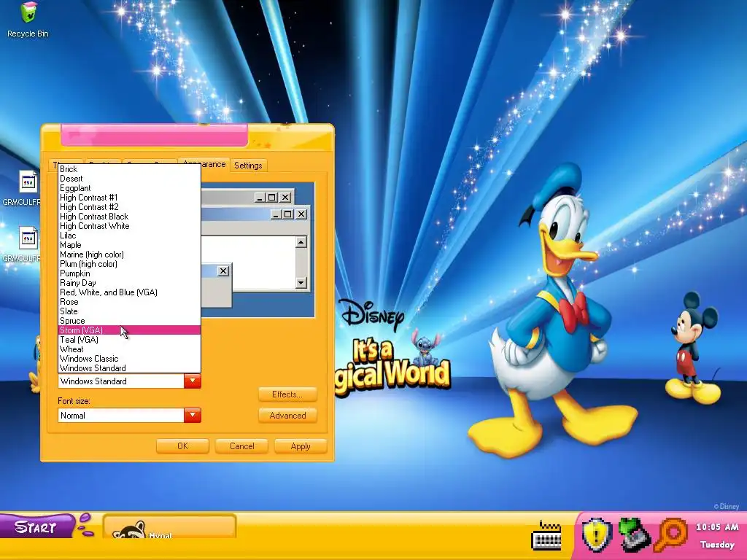The image size is (747, 560).
Task: Click the raccoon taskbar program button
Action: [x=169, y=526]
